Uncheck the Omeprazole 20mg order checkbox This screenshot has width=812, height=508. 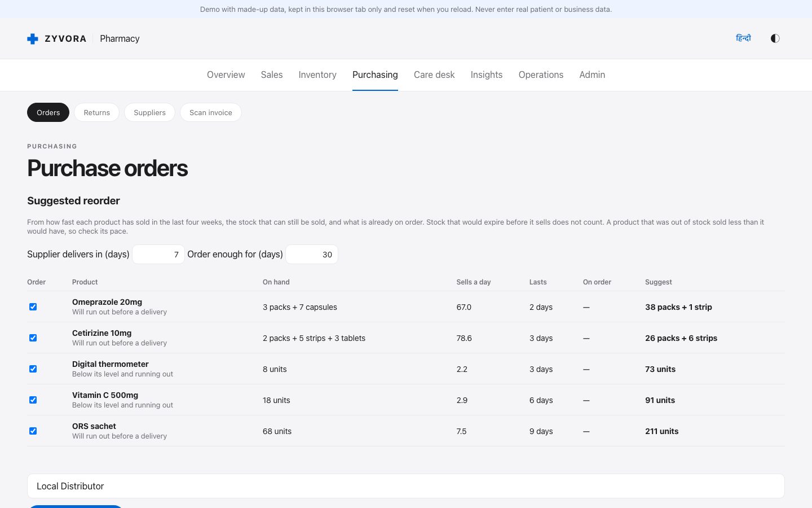pos(33,306)
